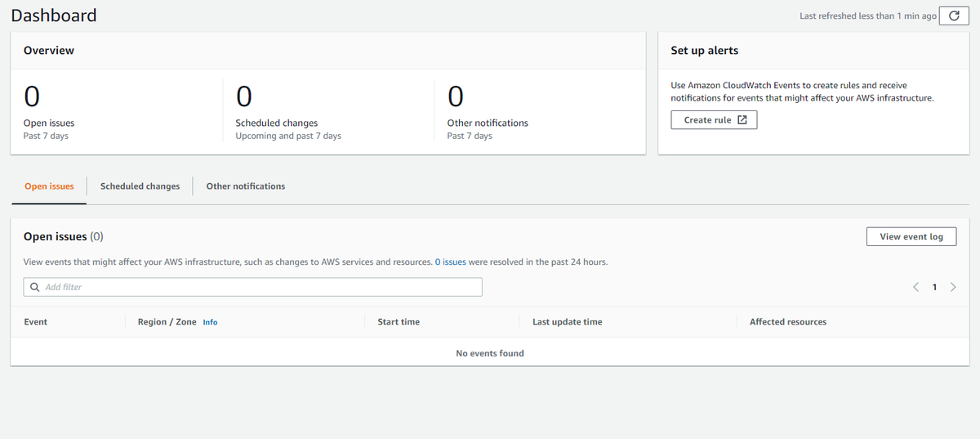Image resolution: width=980 pixels, height=439 pixels.
Task: Click the magnifier icon in the filter box
Action: pyautogui.click(x=34, y=287)
